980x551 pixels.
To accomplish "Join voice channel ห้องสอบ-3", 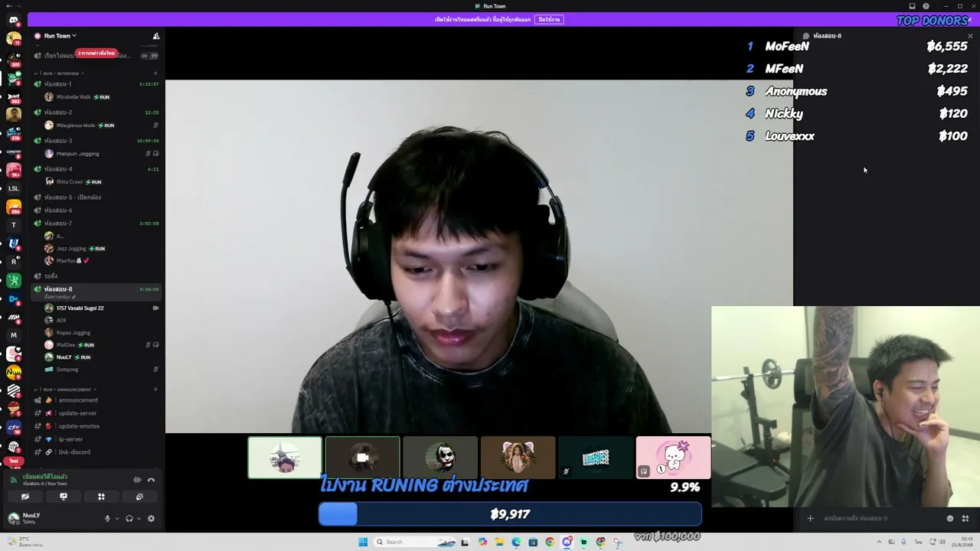I will (x=96, y=141).
